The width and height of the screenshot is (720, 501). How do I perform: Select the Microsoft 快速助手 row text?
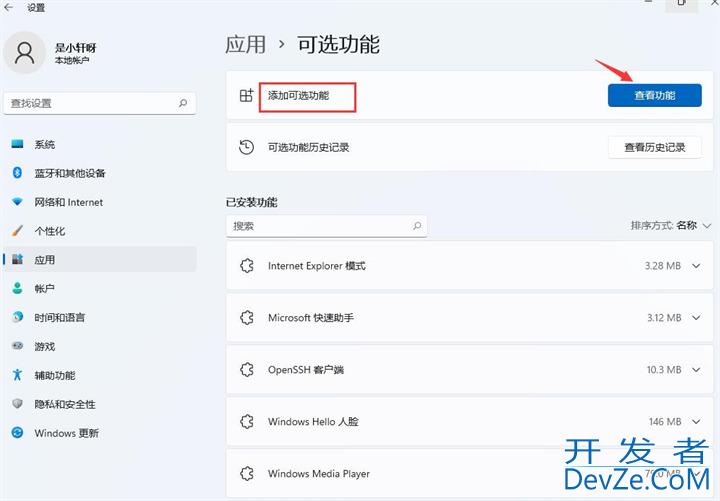pyautogui.click(x=311, y=318)
